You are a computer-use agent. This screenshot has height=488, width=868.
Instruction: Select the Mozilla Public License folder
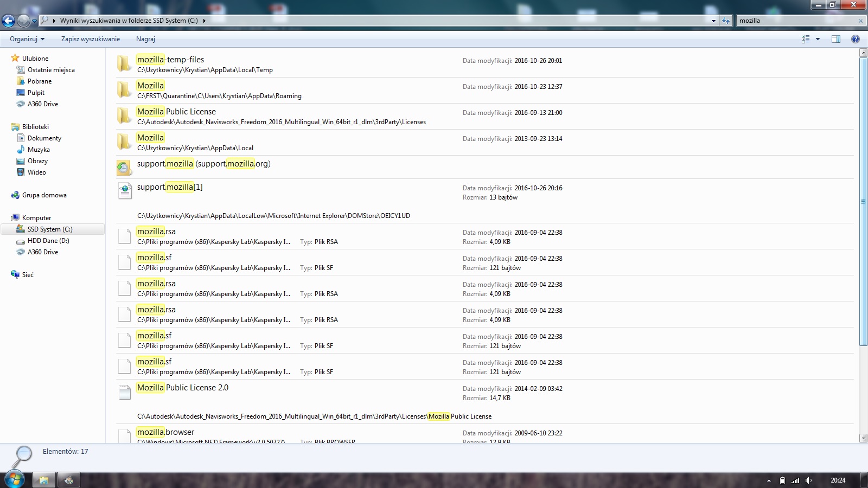[x=484, y=116]
